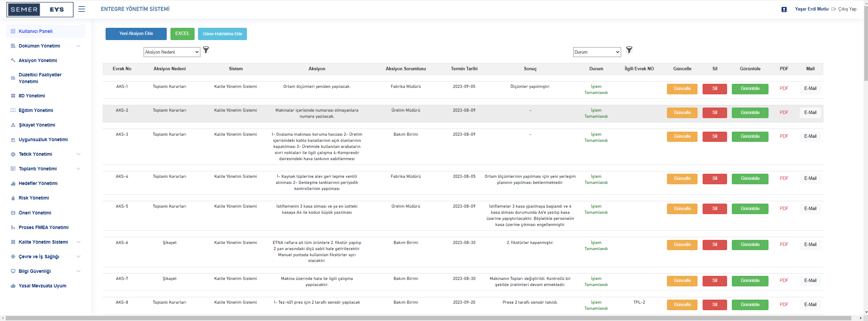The width and height of the screenshot is (868, 321).
Task: Click the SEMER EYS logo
Action: 40,10
